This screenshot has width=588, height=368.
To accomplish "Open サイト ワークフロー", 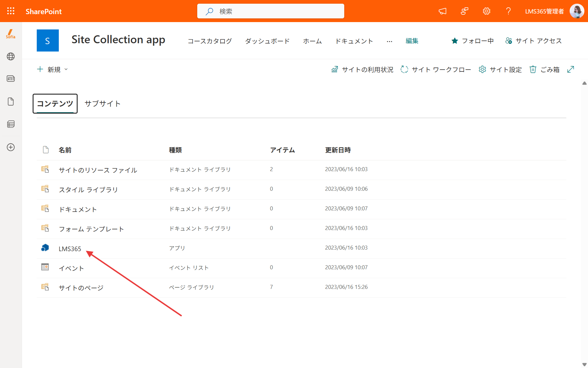I will click(x=436, y=70).
